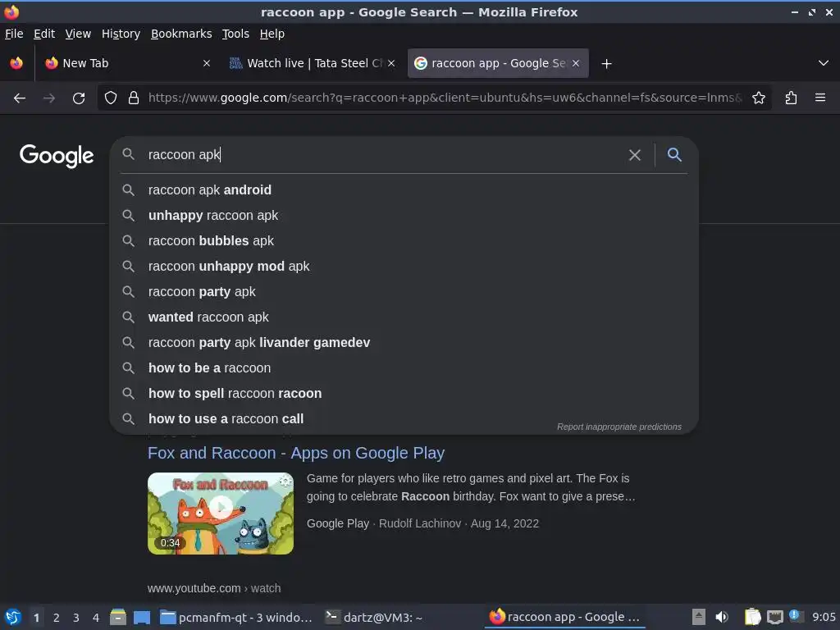840x630 pixels.
Task: Open Fox and Raccoon Google Play result
Action: point(296,453)
